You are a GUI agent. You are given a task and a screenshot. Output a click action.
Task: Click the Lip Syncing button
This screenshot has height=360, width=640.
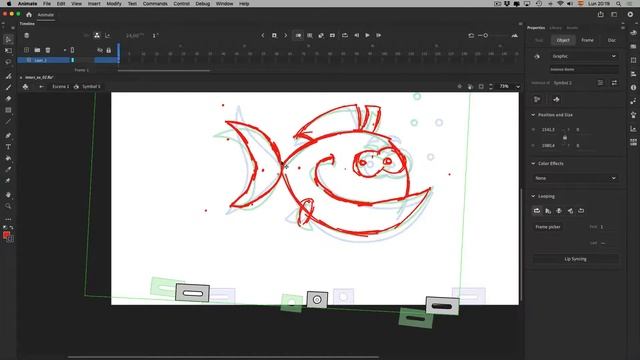click(576, 259)
